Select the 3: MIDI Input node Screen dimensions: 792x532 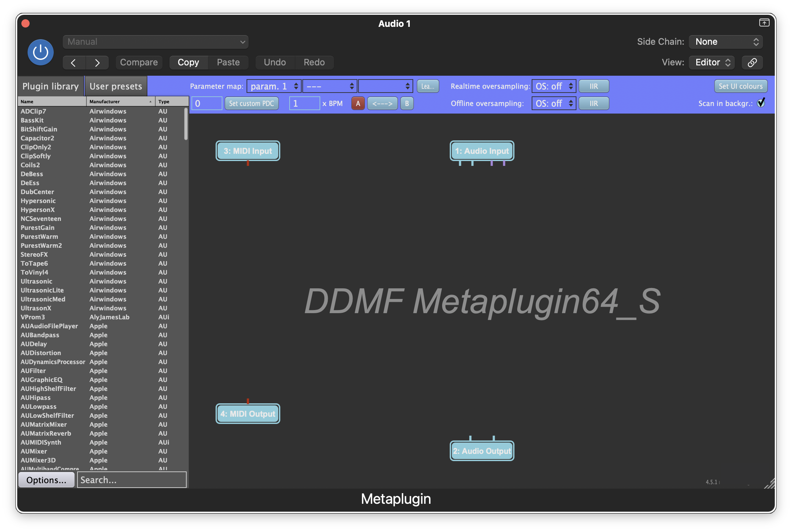[x=248, y=151]
